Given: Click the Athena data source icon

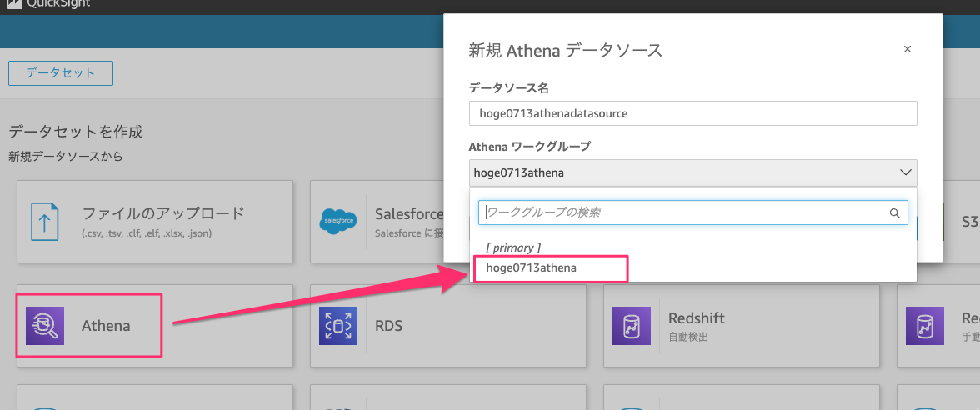Looking at the screenshot, I should coord(45,326).
